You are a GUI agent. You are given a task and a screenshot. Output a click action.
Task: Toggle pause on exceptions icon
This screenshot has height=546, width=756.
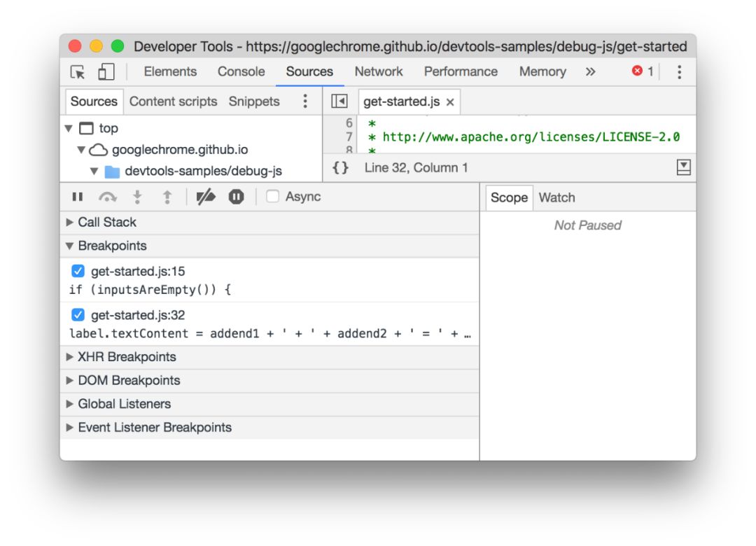pos(237,197)
